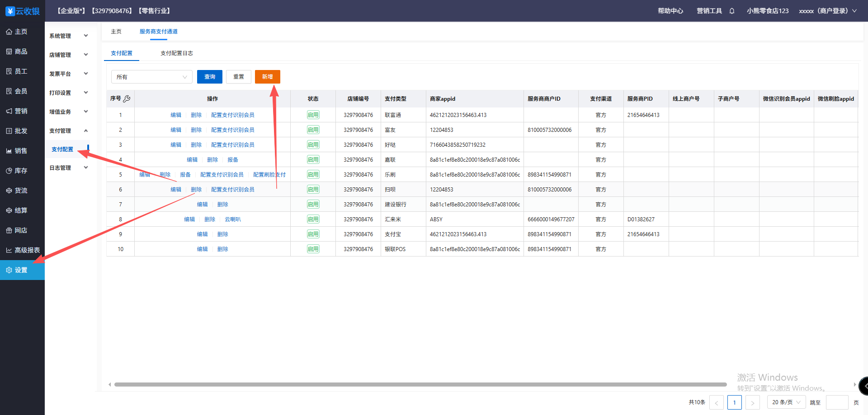
Task: Click the 销售 sales chart icon
Action: coord(9,151)
